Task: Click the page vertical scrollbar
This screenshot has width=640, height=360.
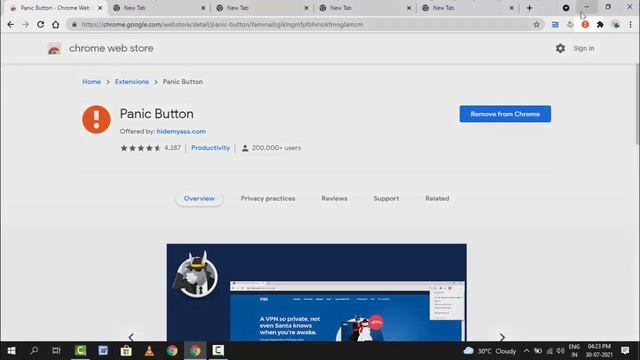Action: [x=637, y=104]
